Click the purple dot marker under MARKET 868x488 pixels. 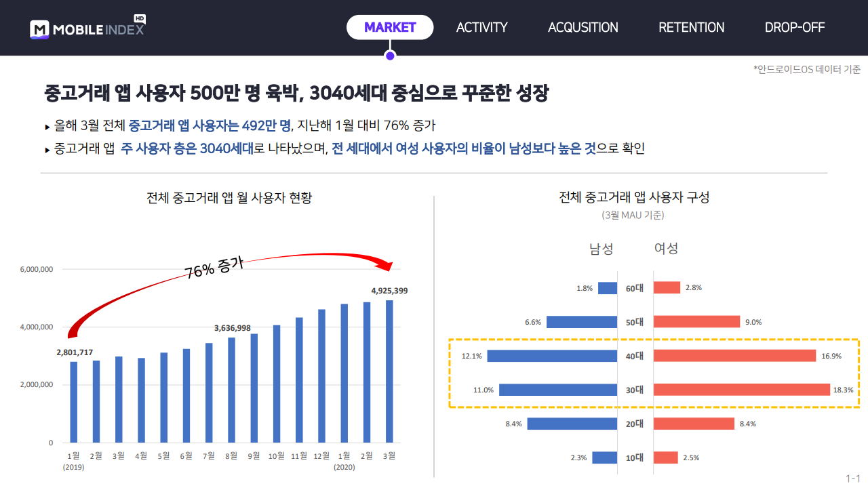click(x=390, y=56)
